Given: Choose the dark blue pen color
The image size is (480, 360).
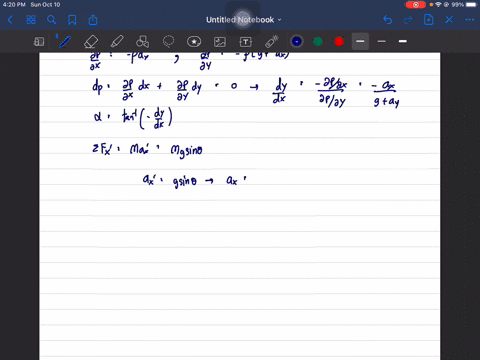Looking at the screenshot, I should [297, 41].
